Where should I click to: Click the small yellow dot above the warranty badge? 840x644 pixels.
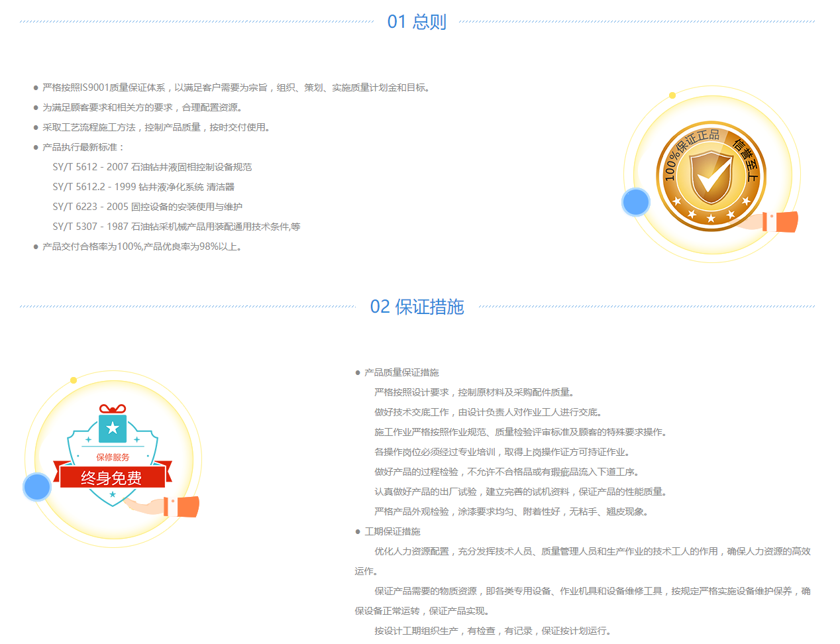[x=74, y=380]
